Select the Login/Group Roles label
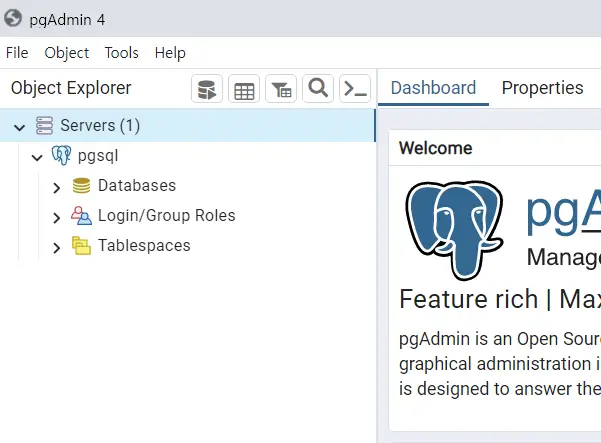 [167, 215]
